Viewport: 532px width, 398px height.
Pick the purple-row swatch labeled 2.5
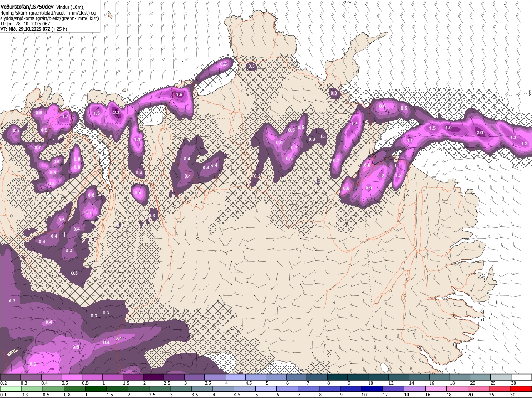click(x=174, y=377)
